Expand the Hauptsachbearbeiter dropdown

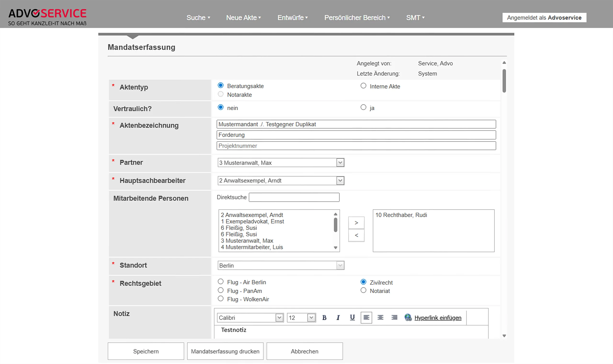(x=340, y=181)
